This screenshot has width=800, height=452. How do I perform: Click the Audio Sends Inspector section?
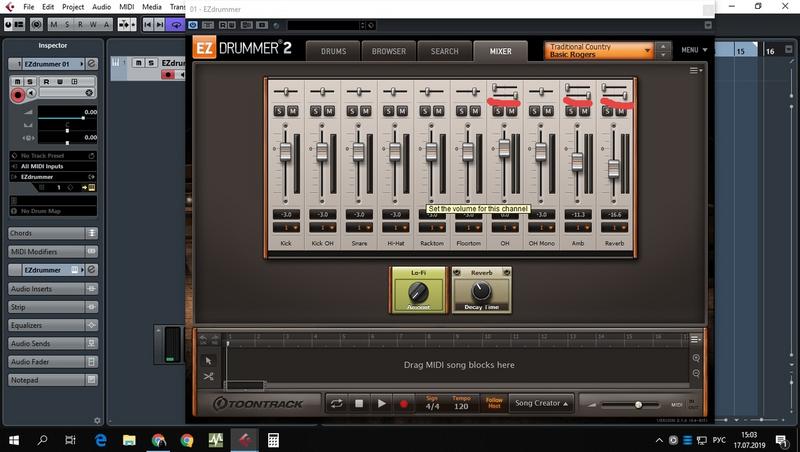pos(53,343)
